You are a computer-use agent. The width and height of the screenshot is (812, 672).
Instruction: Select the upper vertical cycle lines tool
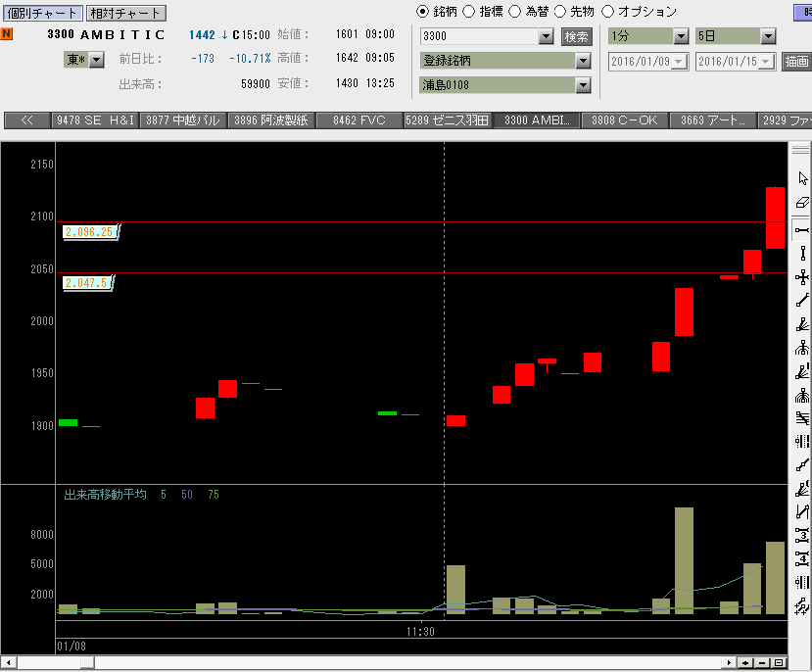[x=802, y=442]
